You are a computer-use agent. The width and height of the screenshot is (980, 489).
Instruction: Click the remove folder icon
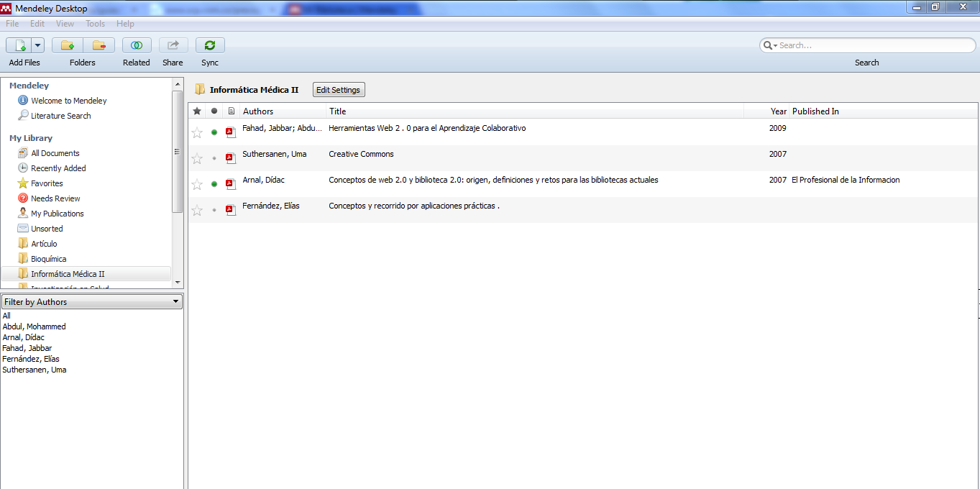tap(99, 45)
